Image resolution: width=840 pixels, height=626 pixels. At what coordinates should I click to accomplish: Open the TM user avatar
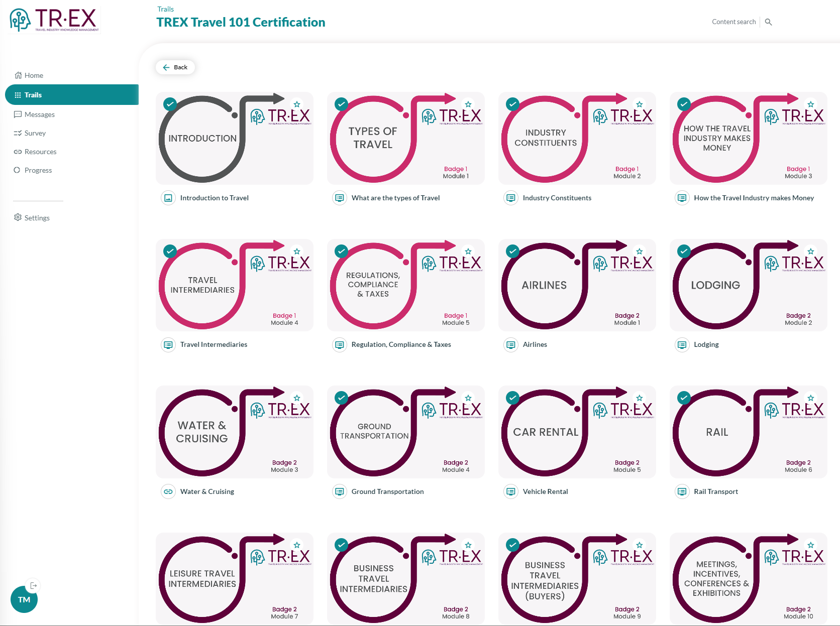click(x=24, y=599)
